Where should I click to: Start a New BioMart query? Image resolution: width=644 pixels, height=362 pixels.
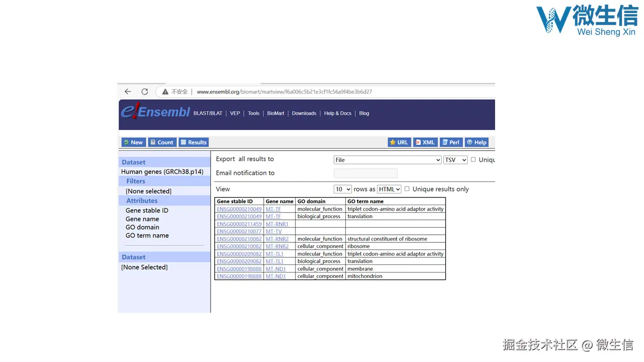(134, 142)
